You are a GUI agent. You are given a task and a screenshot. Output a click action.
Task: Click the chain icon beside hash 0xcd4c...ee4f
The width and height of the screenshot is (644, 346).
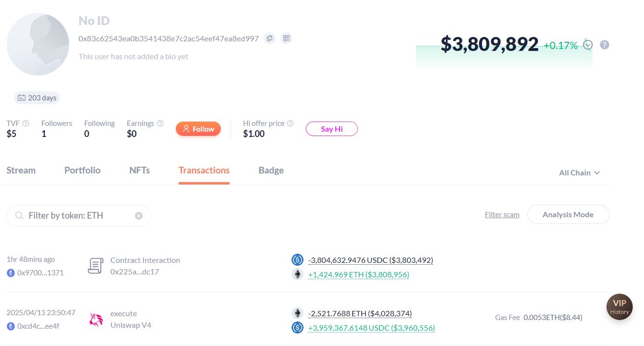(11, 326)
